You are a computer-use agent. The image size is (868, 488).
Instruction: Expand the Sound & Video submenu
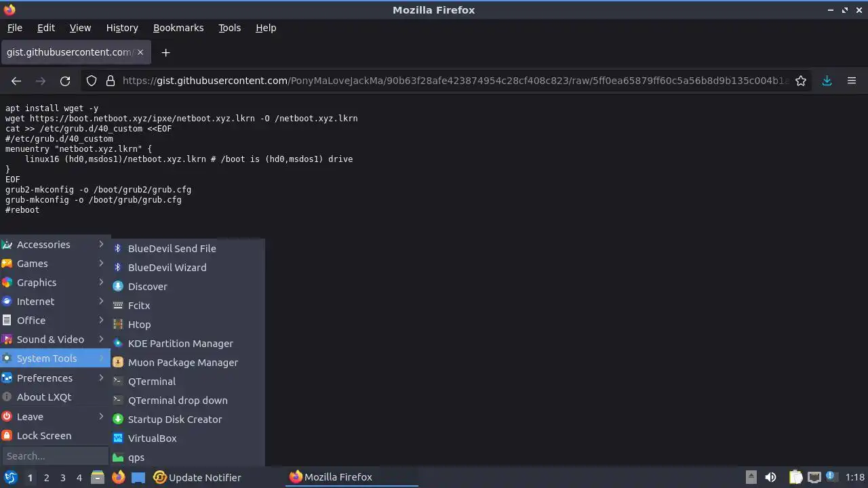click(x=55, y=340)
